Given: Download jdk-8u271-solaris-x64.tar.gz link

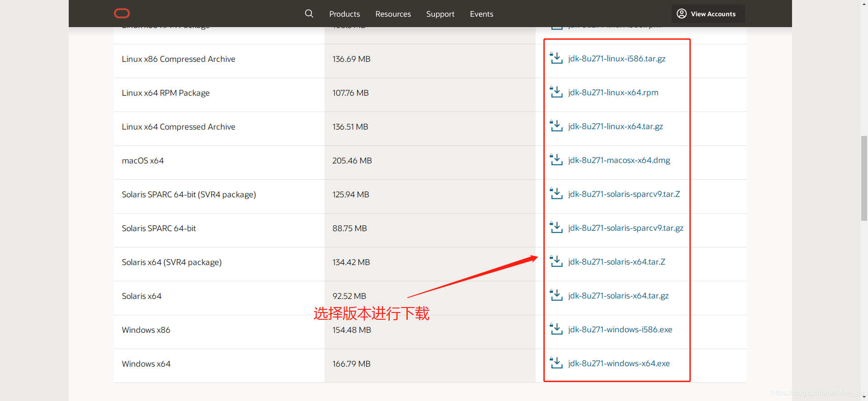Looking at the screenshot, I should [618, 296].
